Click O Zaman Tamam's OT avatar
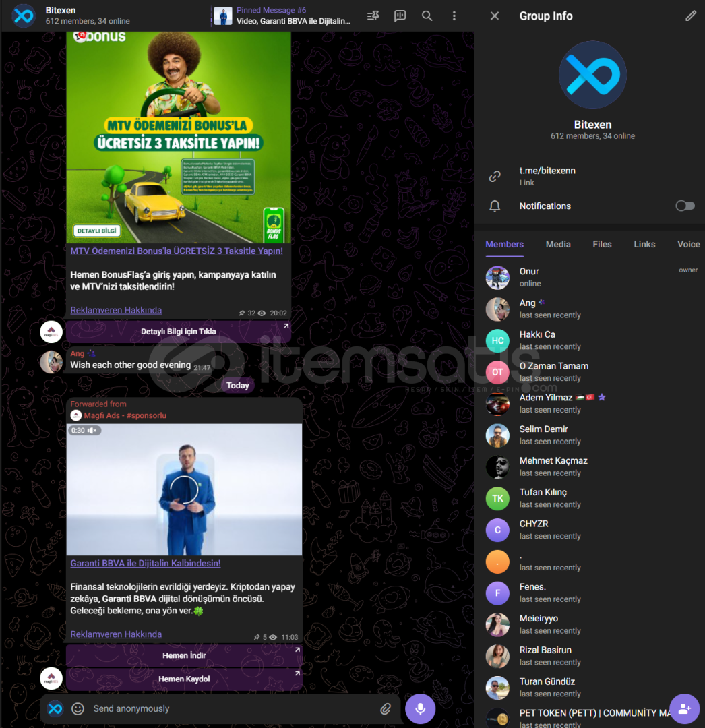Viewport: 705px width, 728px height. pos(497,372)
